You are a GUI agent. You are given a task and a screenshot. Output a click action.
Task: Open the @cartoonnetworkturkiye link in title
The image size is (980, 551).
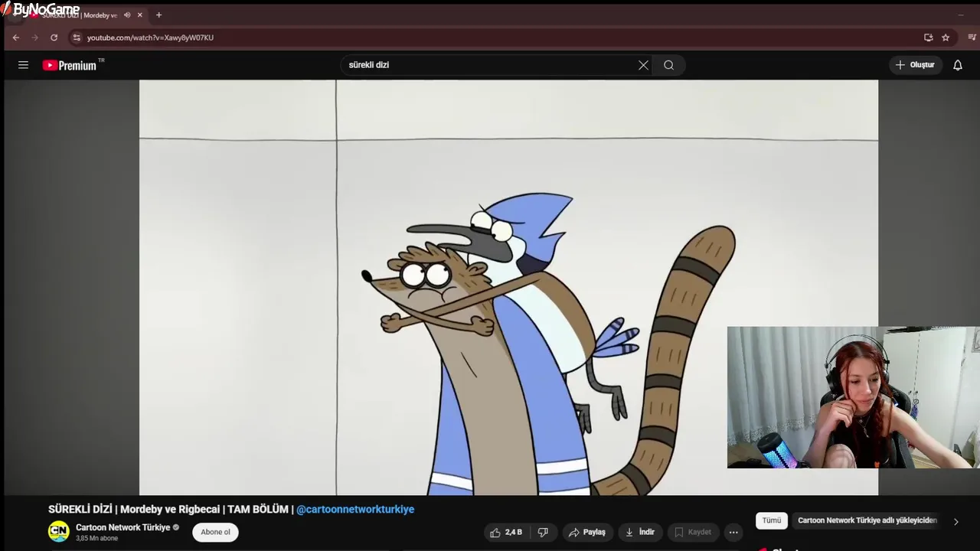tap(355, 510)
